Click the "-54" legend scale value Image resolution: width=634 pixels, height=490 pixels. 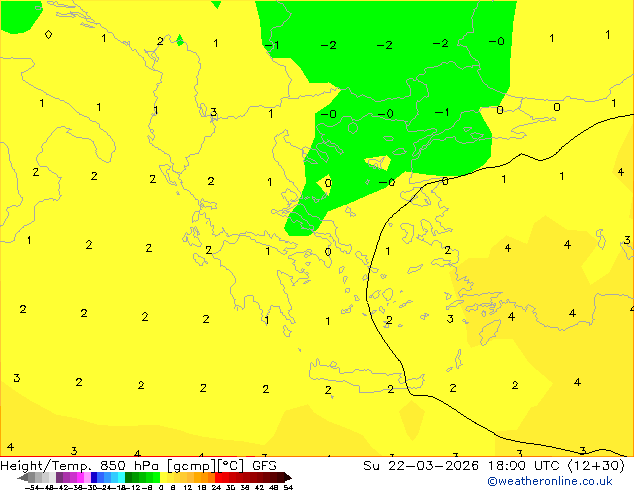pos(32,487)
